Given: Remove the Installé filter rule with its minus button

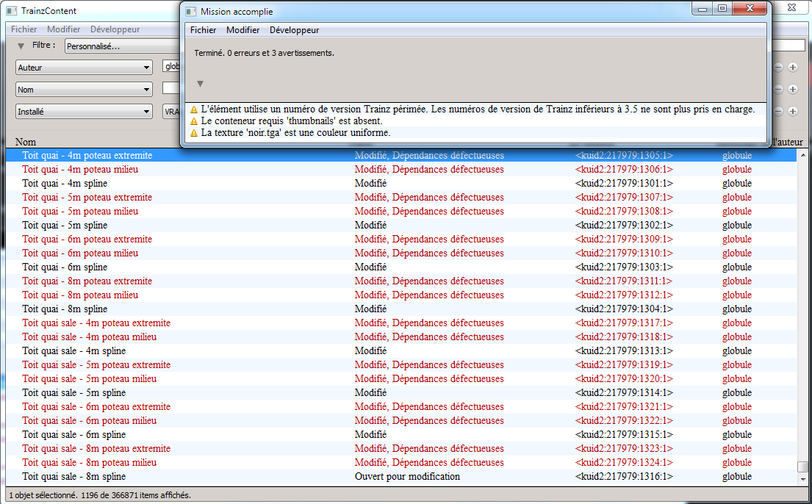Looking at the screenshot, I should 777,112.
